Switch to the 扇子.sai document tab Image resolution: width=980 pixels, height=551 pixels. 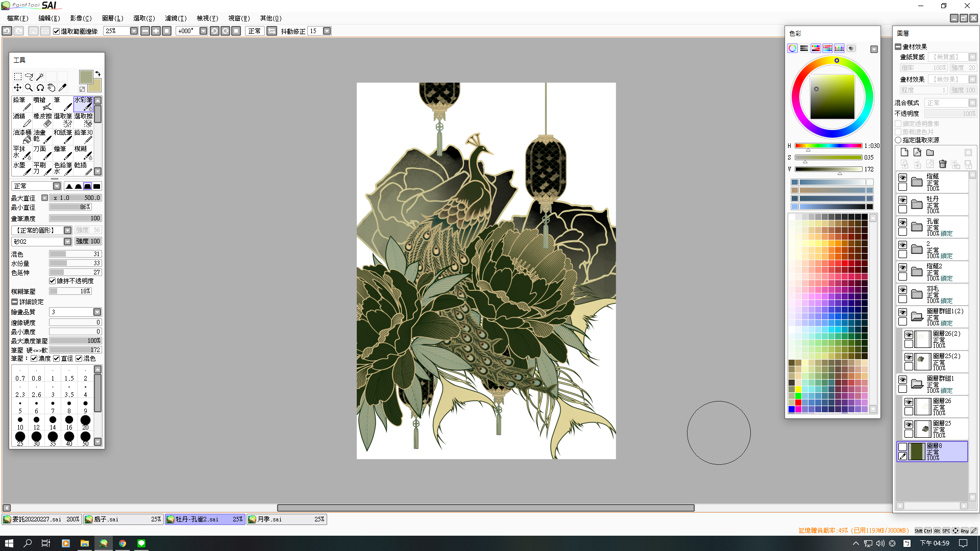[123, 519]
